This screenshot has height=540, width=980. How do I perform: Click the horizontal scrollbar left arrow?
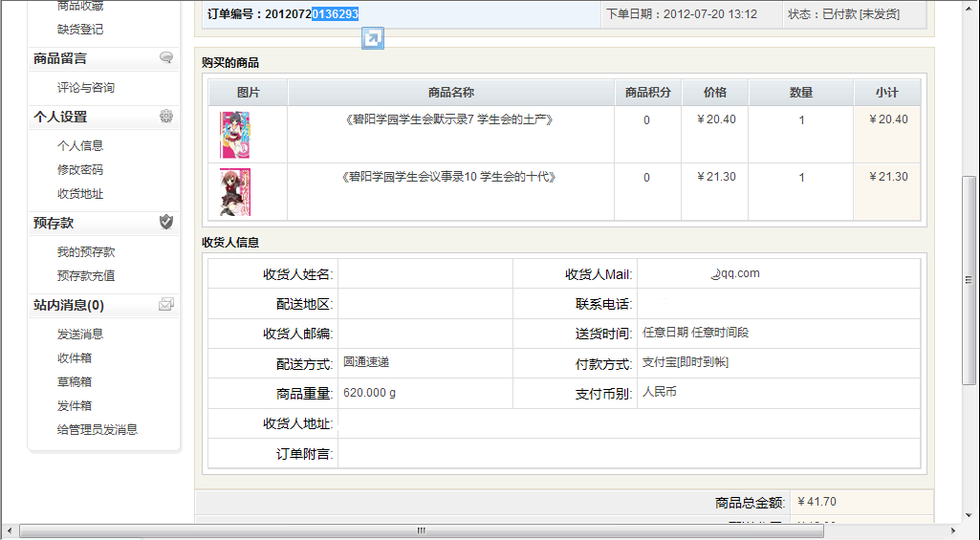click(9, 530)
